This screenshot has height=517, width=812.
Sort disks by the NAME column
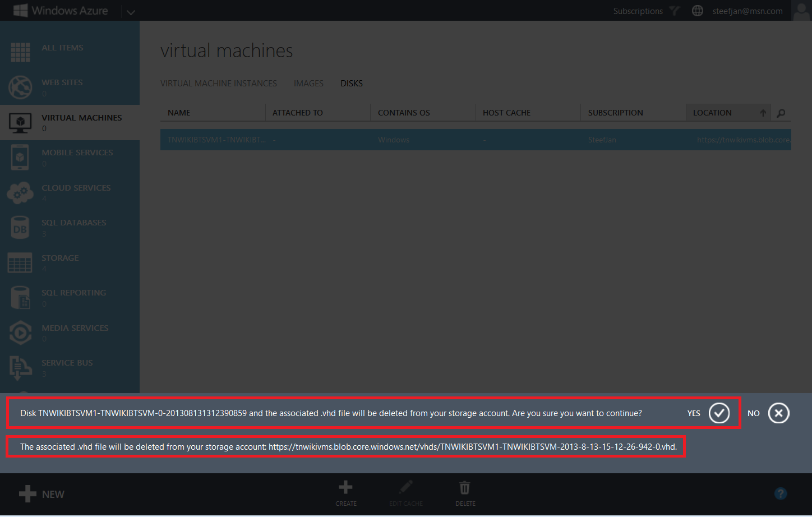pyautogui.click(x=213, y=113)
